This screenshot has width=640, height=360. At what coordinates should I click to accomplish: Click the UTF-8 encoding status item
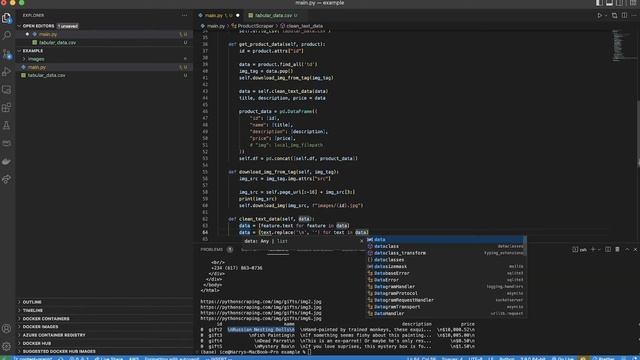tap(475, 358)
